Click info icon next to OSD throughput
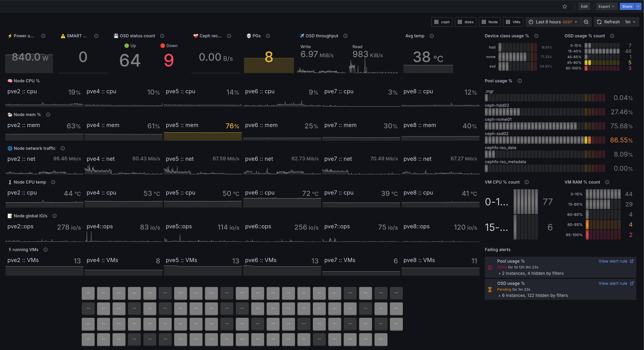The image size is (644, 350). pyautogui.click(x=345, y=36)
